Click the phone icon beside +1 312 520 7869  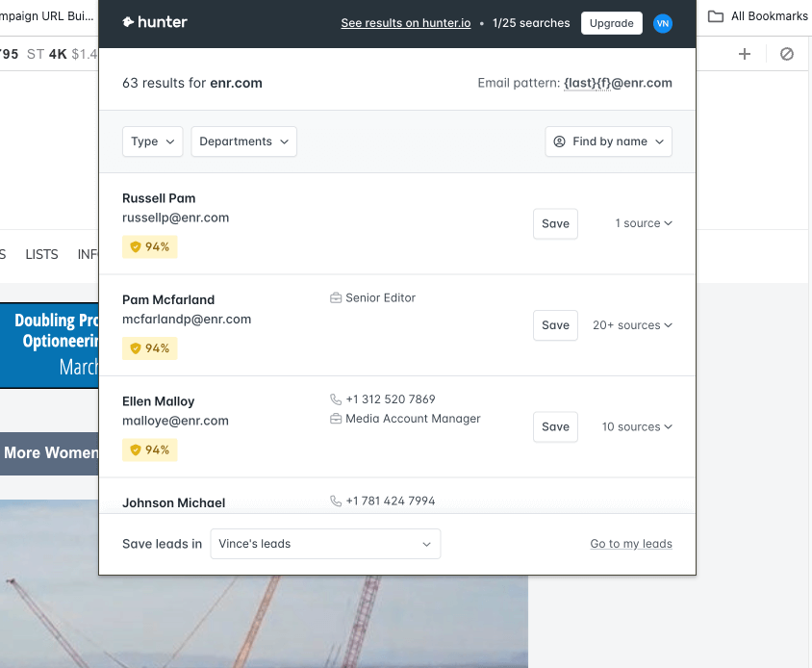coord(336,399)
